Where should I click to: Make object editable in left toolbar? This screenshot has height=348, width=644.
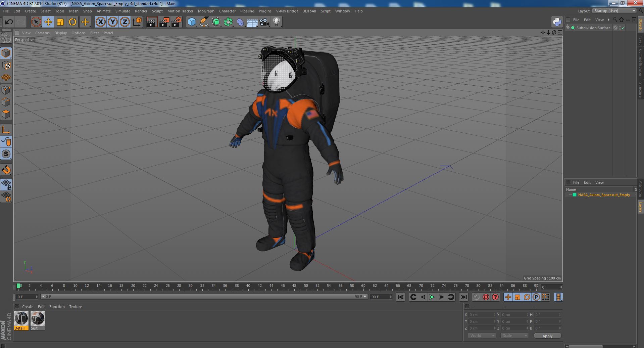[x=6, y=38]
